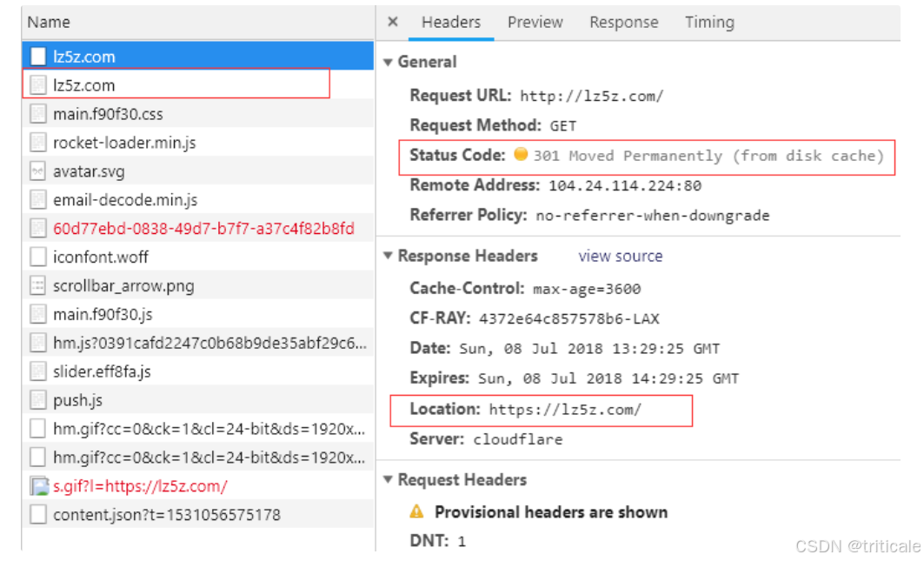Viewport: 924px width, 561px height.
Task: Click the no-referrer-when-downgrade policy value
Action: click(652, 216)
